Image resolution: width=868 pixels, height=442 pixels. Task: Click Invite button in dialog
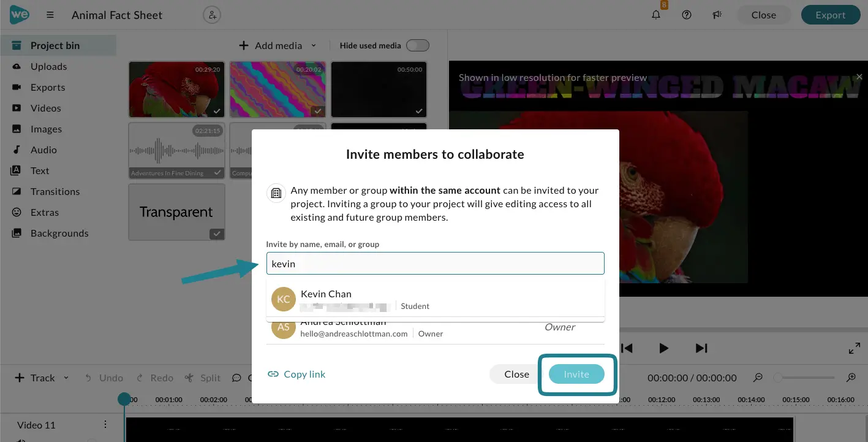click(x=576, y=374)
